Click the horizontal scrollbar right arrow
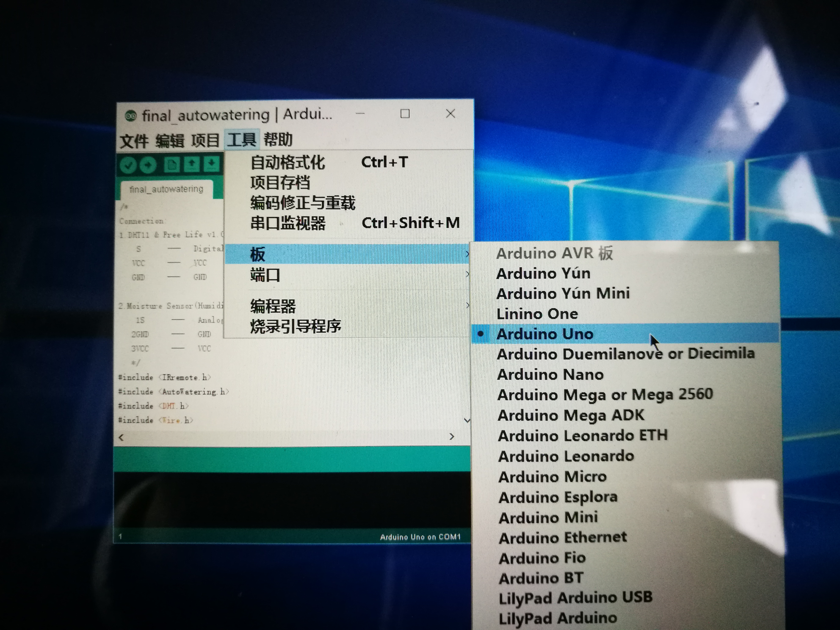 tap(452, 437)
